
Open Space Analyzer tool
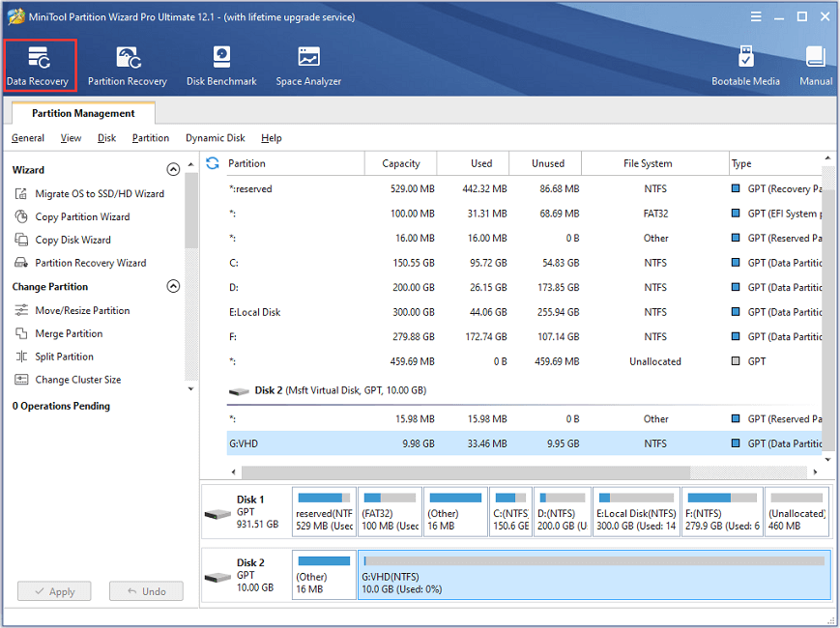tap(308, 66)
